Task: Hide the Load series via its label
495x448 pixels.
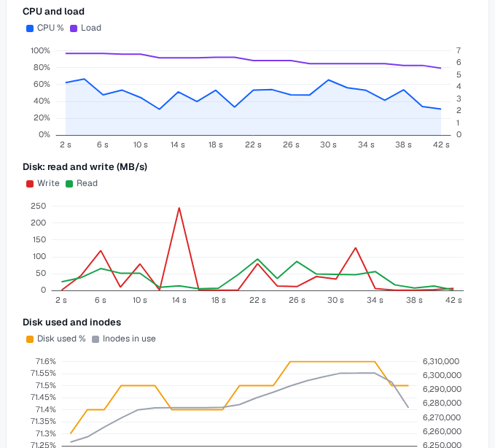Action: coord(91,28)
